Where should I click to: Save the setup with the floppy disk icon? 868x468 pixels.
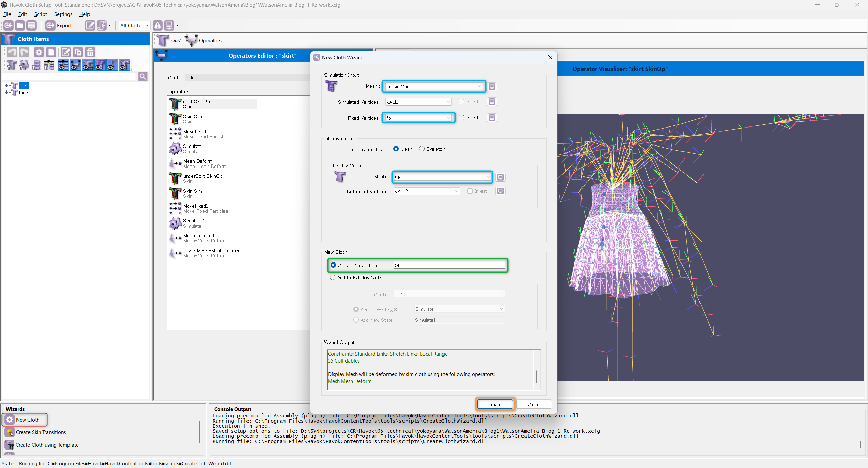(32, 25)
